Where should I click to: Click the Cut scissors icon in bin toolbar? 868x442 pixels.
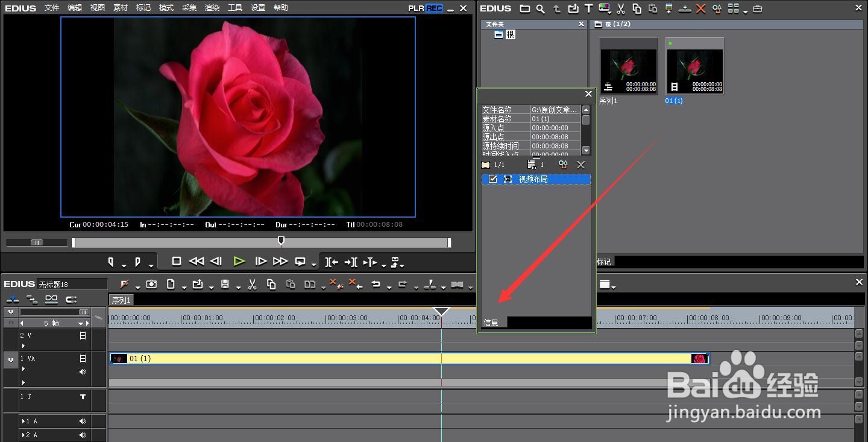[x=621, y=8]
